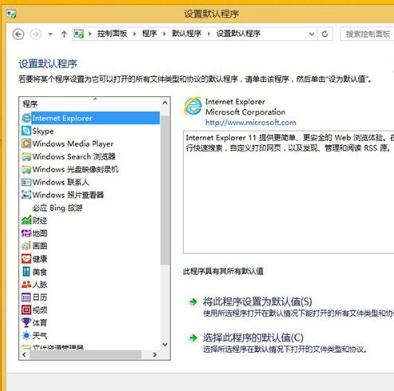Click the 搜索控制面板 search field
The width and height of the screenshot is (394, 391).
point(367,34)
